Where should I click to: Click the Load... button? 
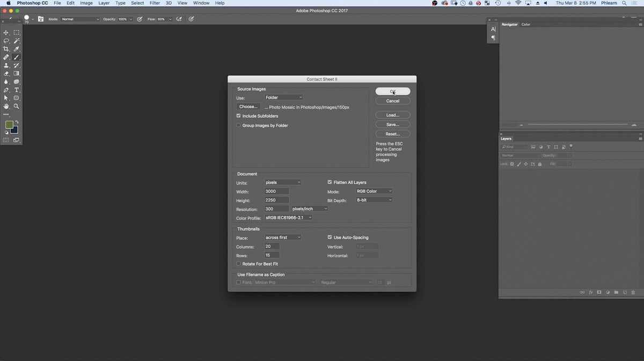tap(393, 115)
